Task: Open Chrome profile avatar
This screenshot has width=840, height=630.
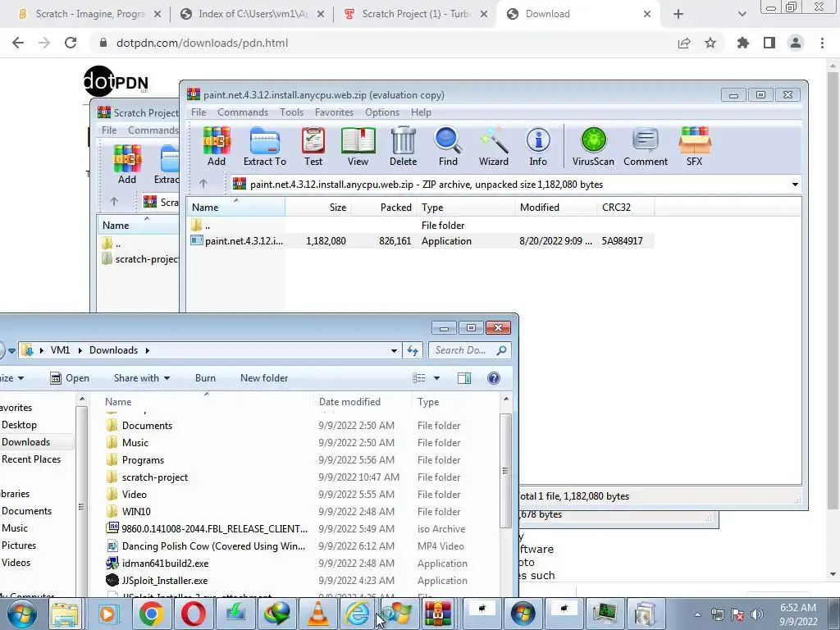Action: [x=796, y=43]
